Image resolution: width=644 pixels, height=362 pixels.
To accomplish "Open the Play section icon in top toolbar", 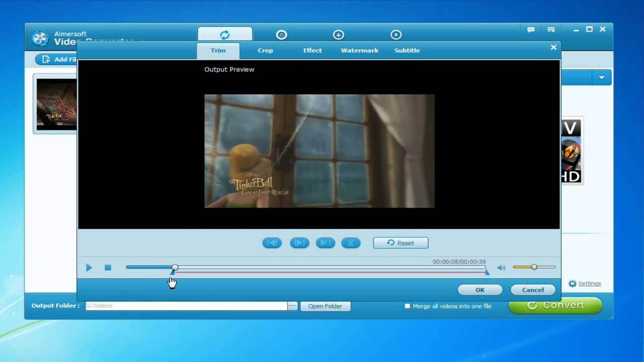I will pyautogui.click(x=396, y=35).
